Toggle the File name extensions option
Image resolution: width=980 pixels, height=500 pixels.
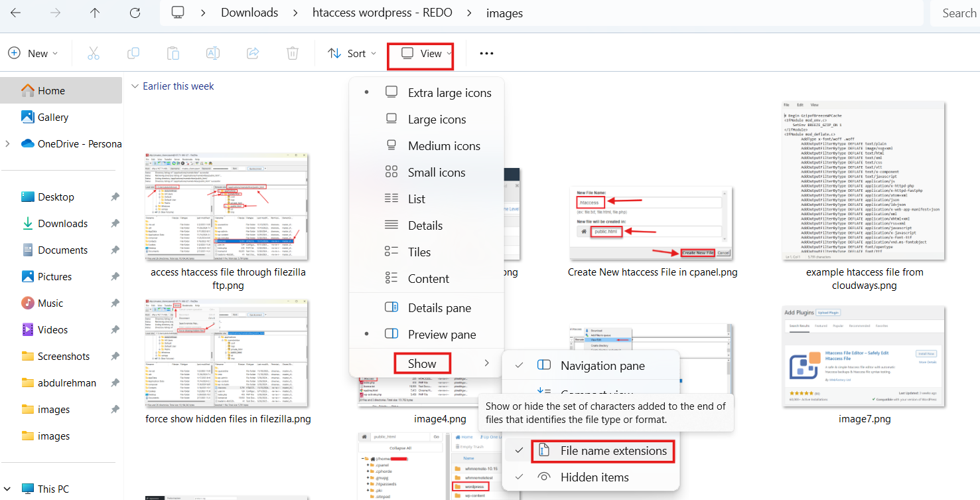click(x=602, y=451)
